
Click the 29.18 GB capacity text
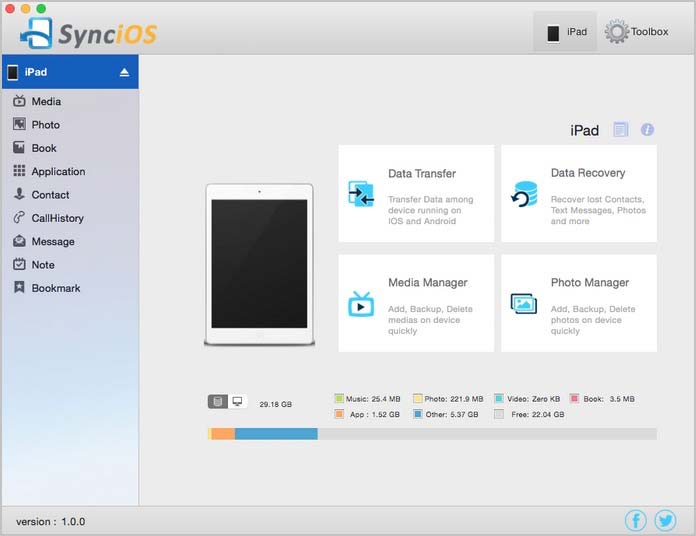[x=276, y=404]
